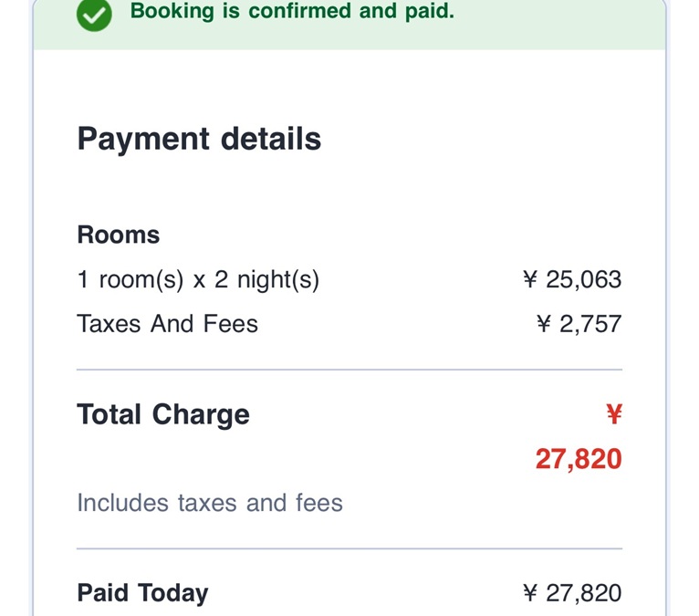Click the red ¥ currency symbol
This screenshot has height=616, width=699.
tap(614, 415)
